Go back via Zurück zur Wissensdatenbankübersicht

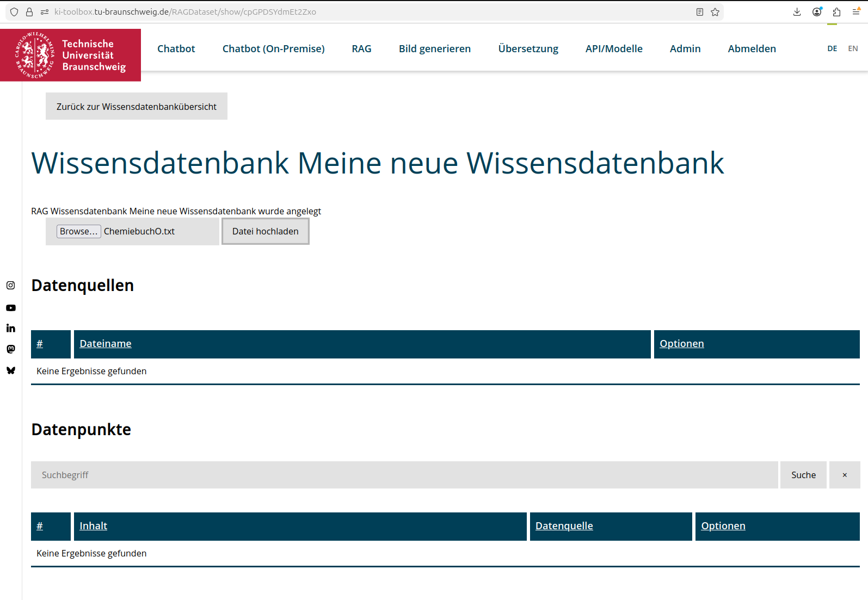137,107
